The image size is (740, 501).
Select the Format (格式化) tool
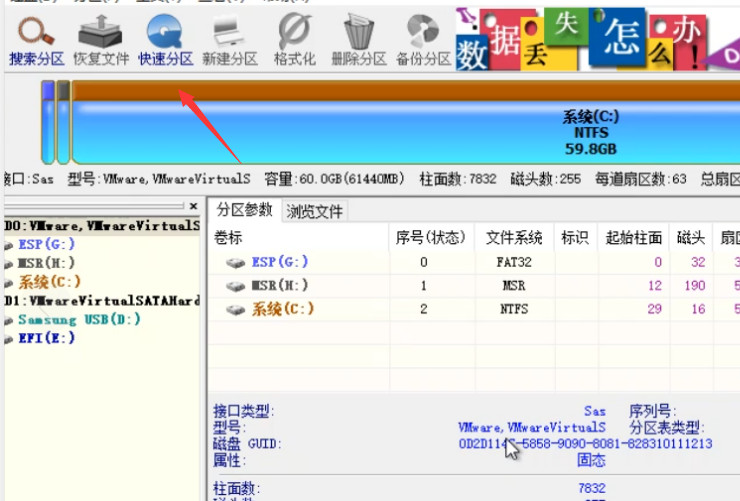(x=294, y=41)
